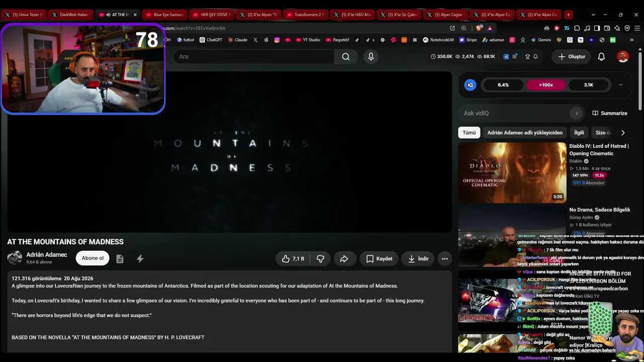Close the AT THE MOUNTAINS tab
The height and width of the screenshot is (362, 644).
pos(135,15)
